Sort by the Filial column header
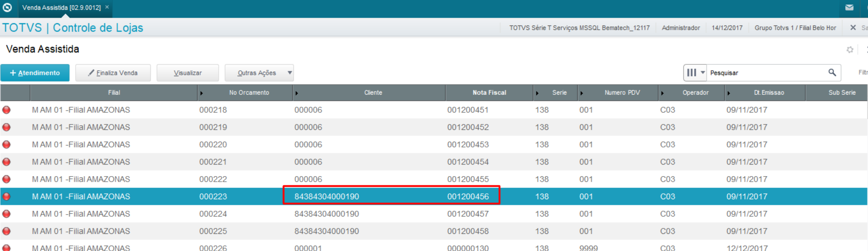The image size is (868, 251). 114,92
